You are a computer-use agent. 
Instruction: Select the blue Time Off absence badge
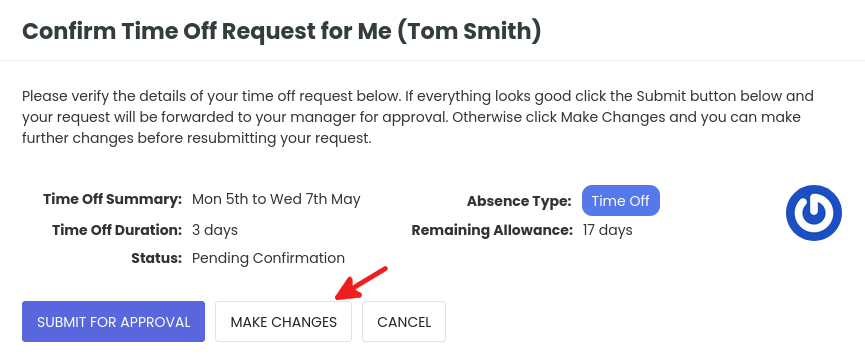tap(621, 200)
